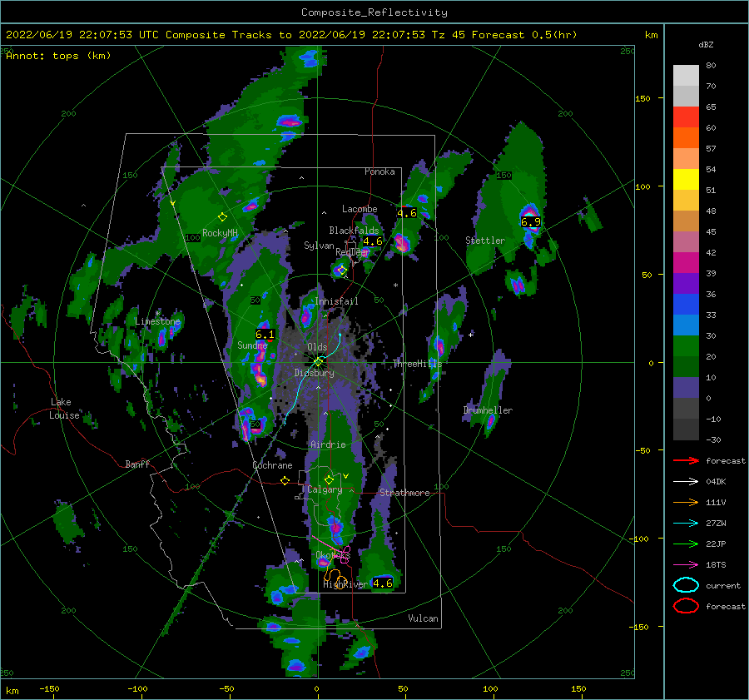Image resolution: width=749 pixels, height=700 pixels.
Task: Click the Ponoka town label
Action: pyautogui.click(x=379, y=171)
